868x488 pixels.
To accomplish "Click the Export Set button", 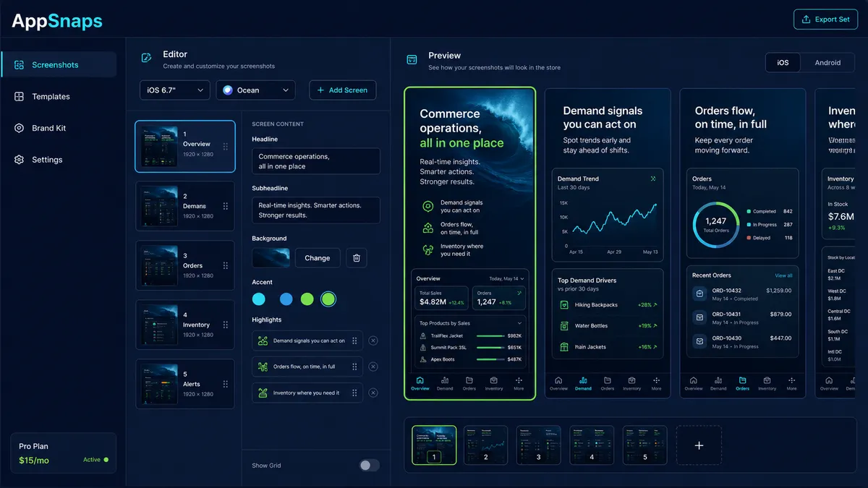I will tap(825, 20).
